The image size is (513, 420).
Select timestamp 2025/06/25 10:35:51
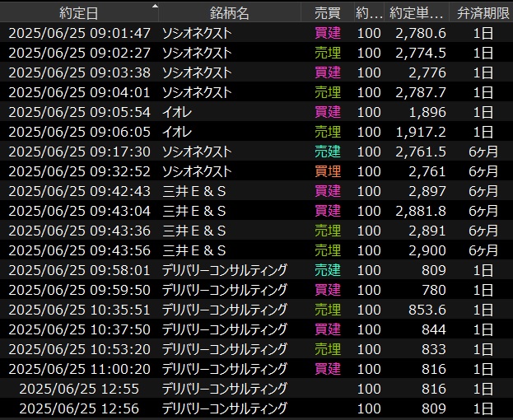pos(80,310)
